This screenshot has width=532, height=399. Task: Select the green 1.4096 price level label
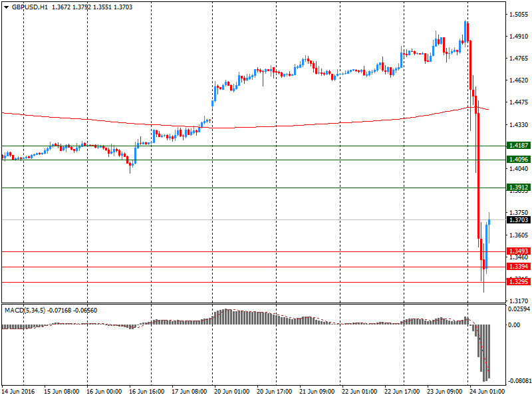[519, 160]
